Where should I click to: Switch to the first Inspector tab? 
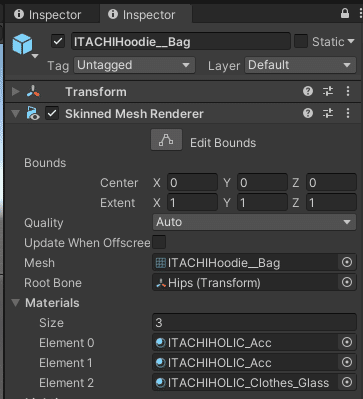click(48, 15)
